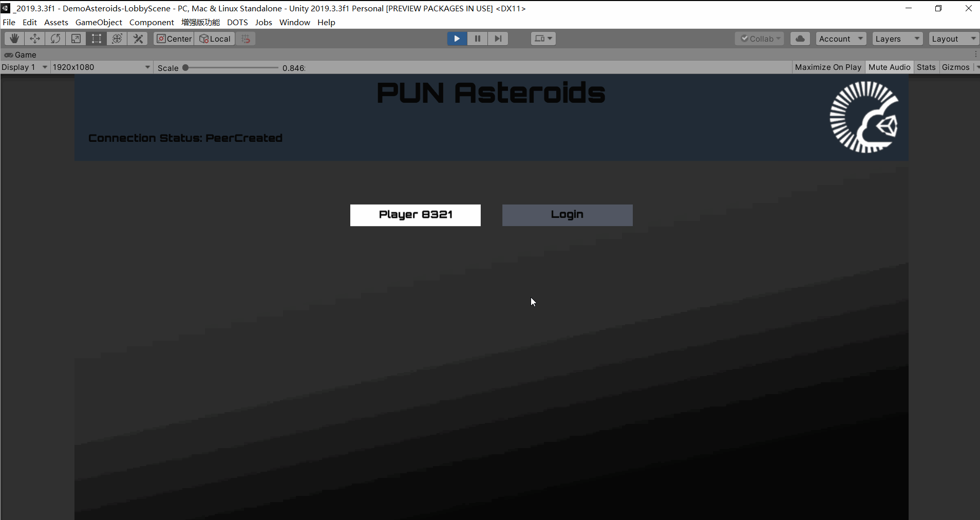Select the Move tool
Image resolution: width=980 pixels, height=520 pixels.
click(35, 39)
